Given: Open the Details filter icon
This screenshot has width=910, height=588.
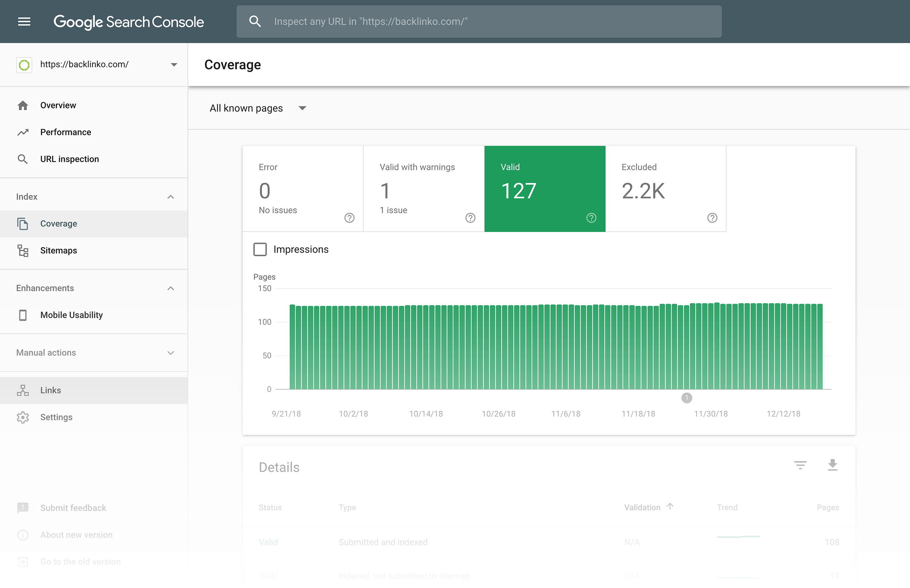Looking at the screenshot, I should click(800, 465).
